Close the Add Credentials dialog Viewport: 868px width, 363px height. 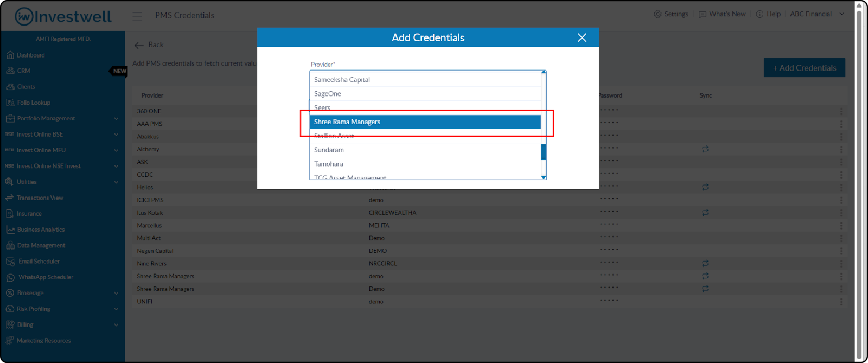[582, 37]
